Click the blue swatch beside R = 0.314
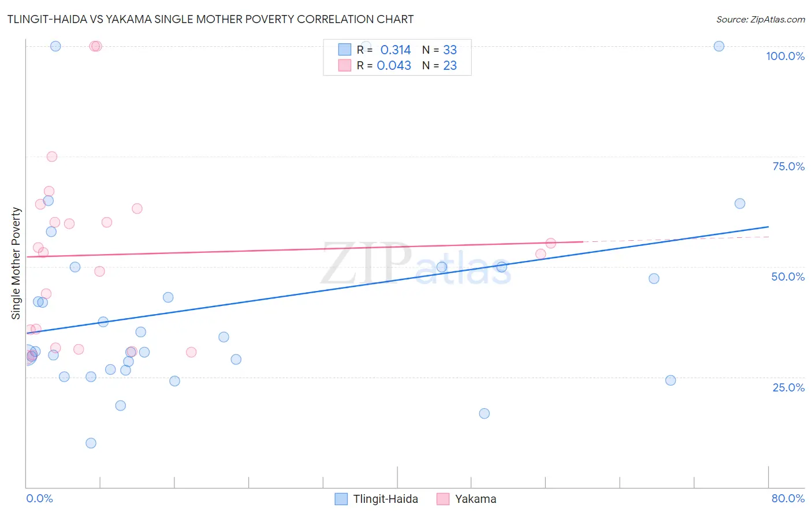 [x=345, y=50]
